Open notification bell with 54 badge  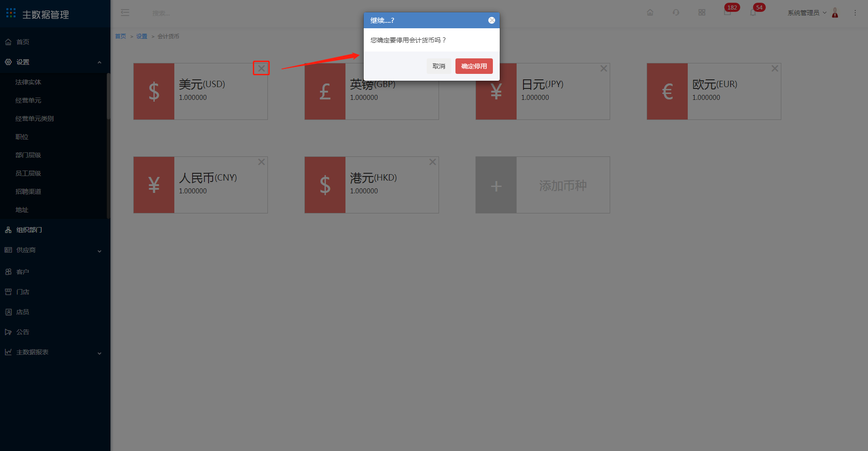pyautogui.click(x=753, y=12)
